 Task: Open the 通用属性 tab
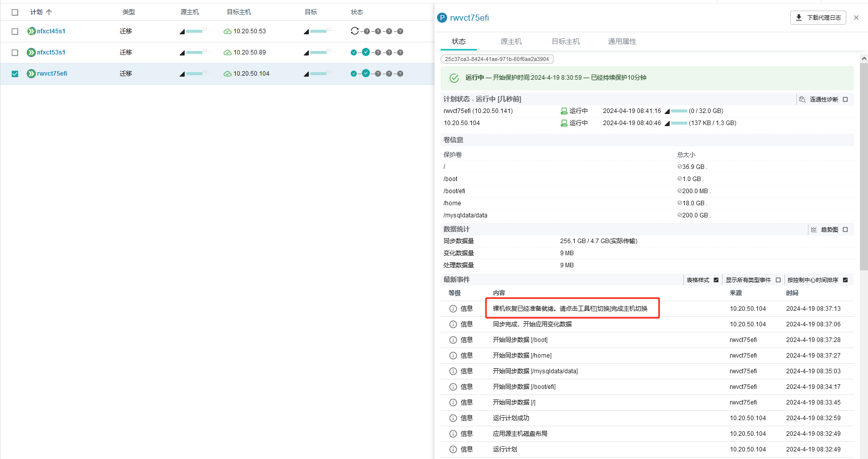622,41
